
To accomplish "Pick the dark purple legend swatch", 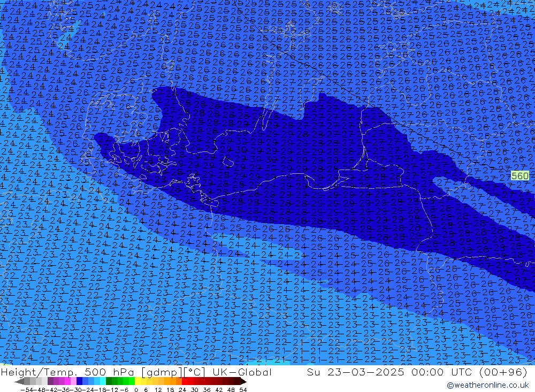I will coord(50,381).
